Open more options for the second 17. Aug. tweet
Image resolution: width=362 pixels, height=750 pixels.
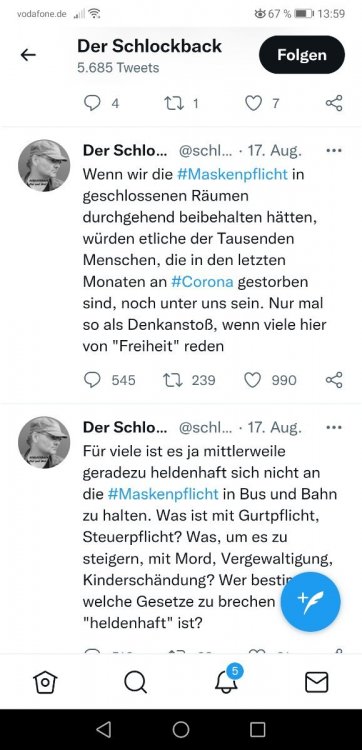pyautogui.click(x=334, y=427)
